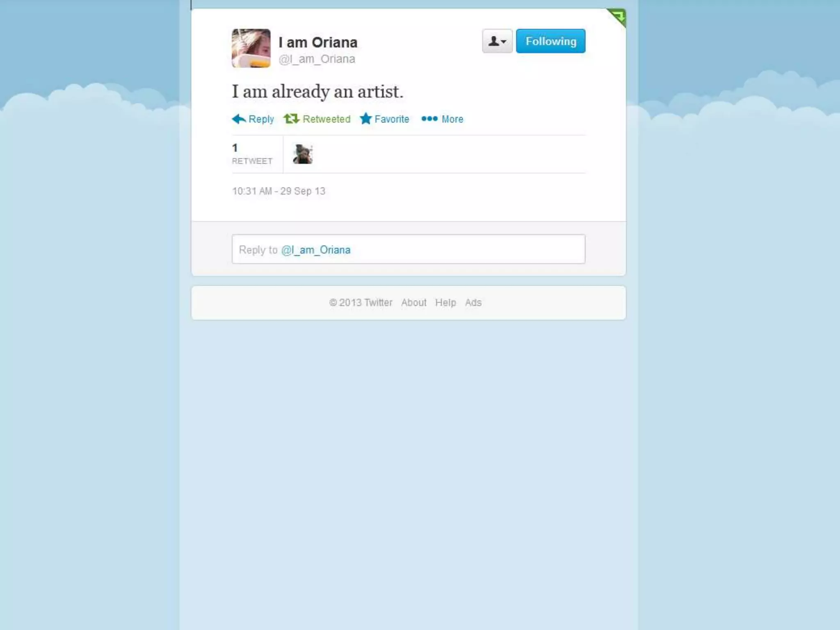Image resolution: width=840 pixels, height=630 pixels.
Task: Open the About footer link
Action: [x=413, y=303]
